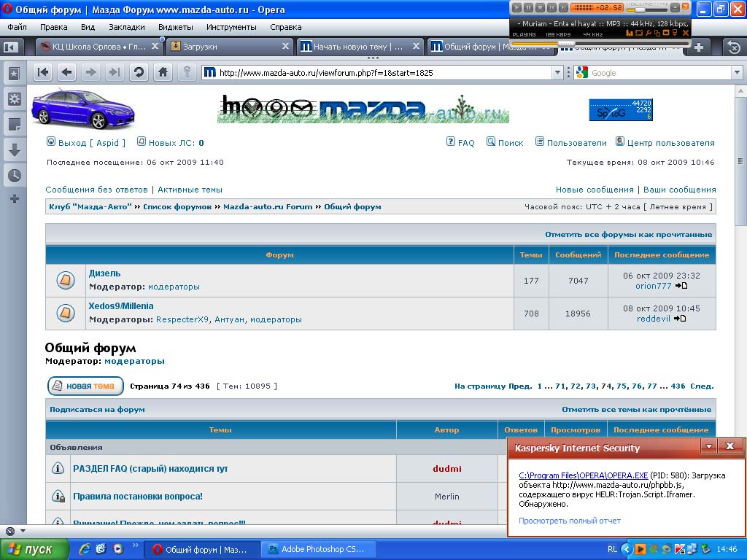Close the 'Загрузки' tab

[x=285, y=46]
